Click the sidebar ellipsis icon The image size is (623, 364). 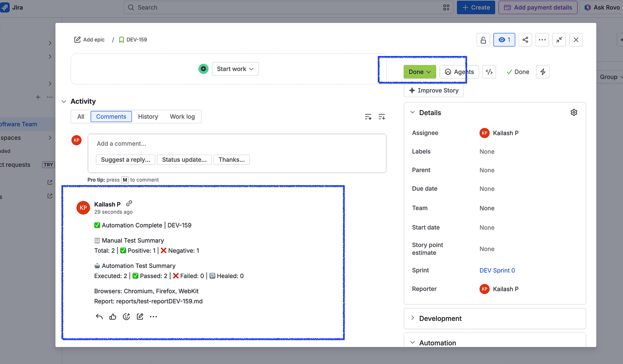(x=50, y=97)
